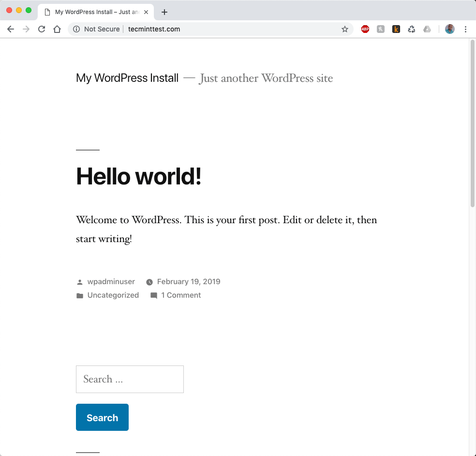476x456 pixels.
Task: View posts by author wpadminuser
Action: (x=111, y=282)
